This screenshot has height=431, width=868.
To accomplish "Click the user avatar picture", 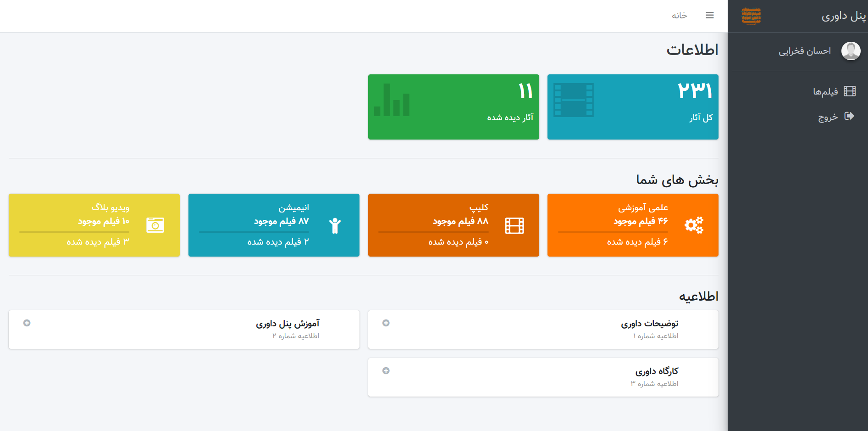I will pos(851,51).
